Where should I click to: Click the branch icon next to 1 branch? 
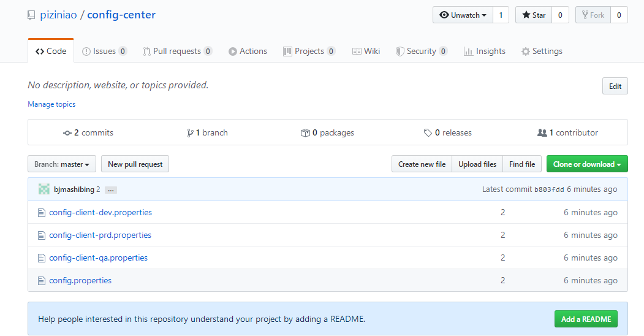(x=190, y=133)
